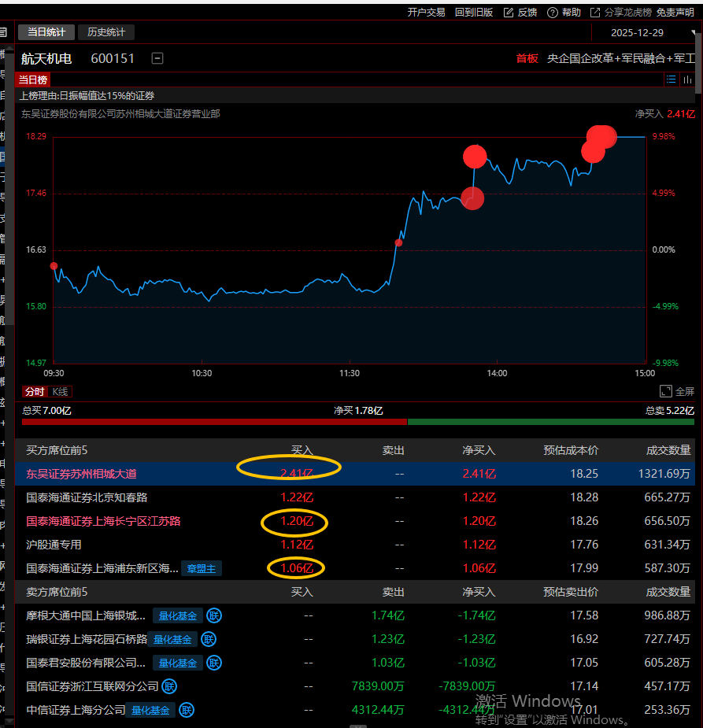Click the large red marker on the 4.99% line
703x728 pixels.
(472, 198)
